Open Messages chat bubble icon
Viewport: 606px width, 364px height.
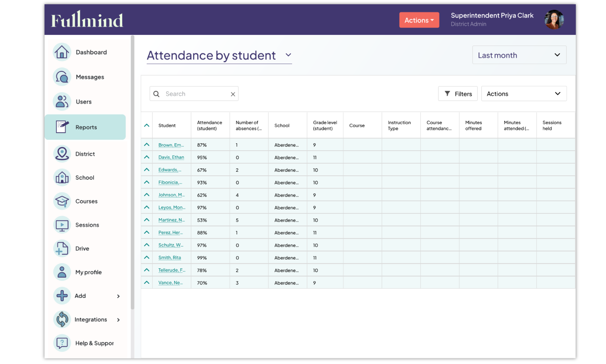[x=62, y=77]
